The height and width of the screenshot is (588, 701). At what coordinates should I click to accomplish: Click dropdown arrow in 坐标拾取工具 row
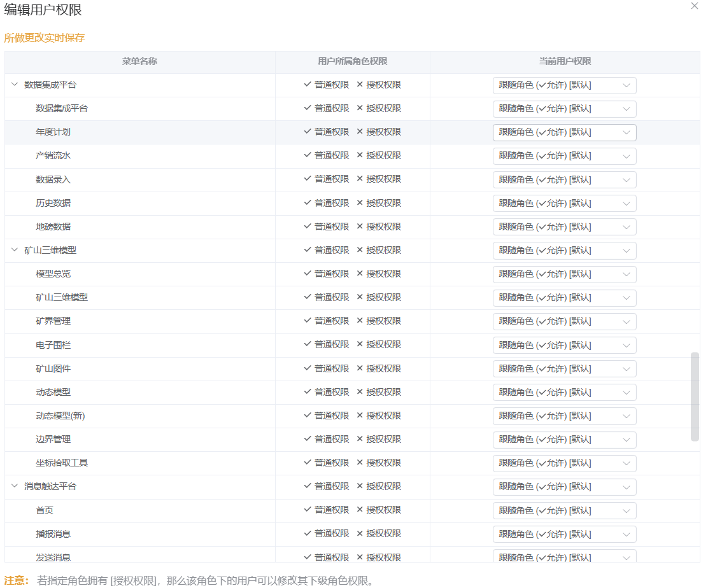click(626, 463)
